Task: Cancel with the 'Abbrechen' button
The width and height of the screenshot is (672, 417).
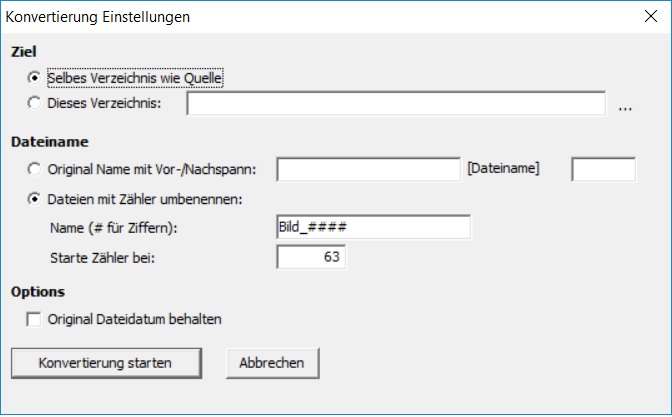Action: pyautogui.click(x=272, y=362)
